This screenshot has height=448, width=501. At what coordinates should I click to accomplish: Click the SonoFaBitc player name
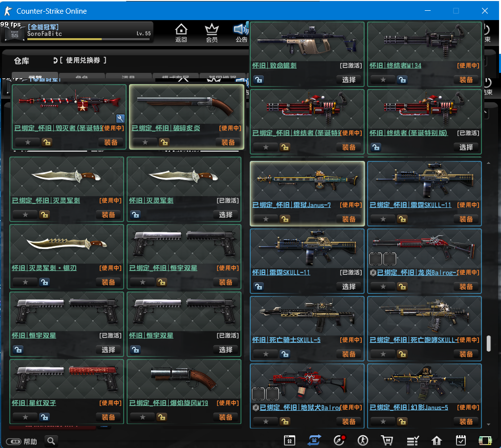44,34
